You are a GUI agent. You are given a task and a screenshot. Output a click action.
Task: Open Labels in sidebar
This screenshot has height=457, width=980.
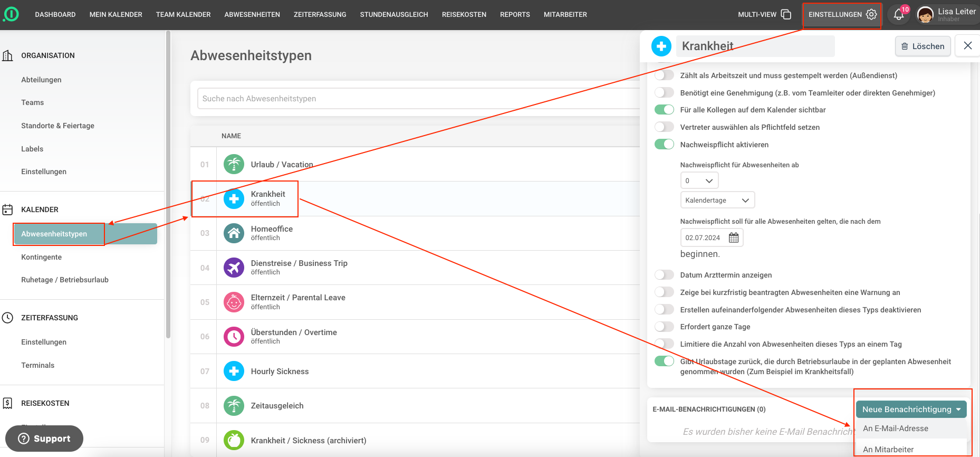tap(32, 149)
